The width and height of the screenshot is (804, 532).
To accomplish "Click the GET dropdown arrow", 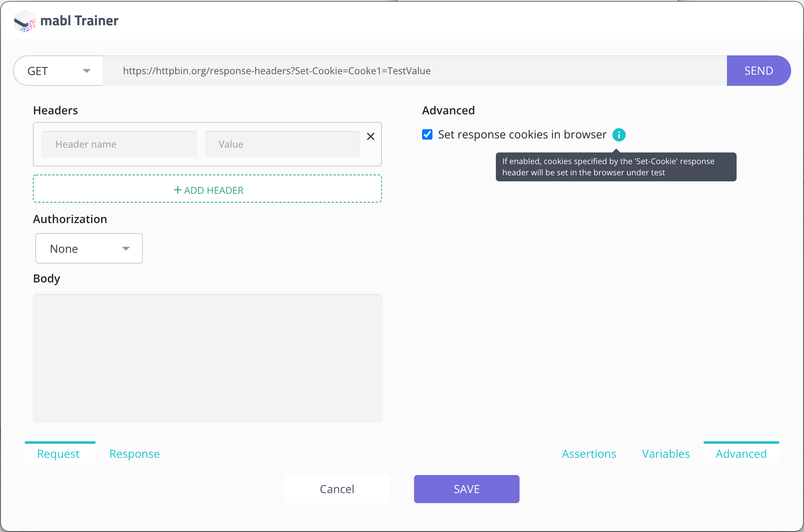I will point(86,71).
